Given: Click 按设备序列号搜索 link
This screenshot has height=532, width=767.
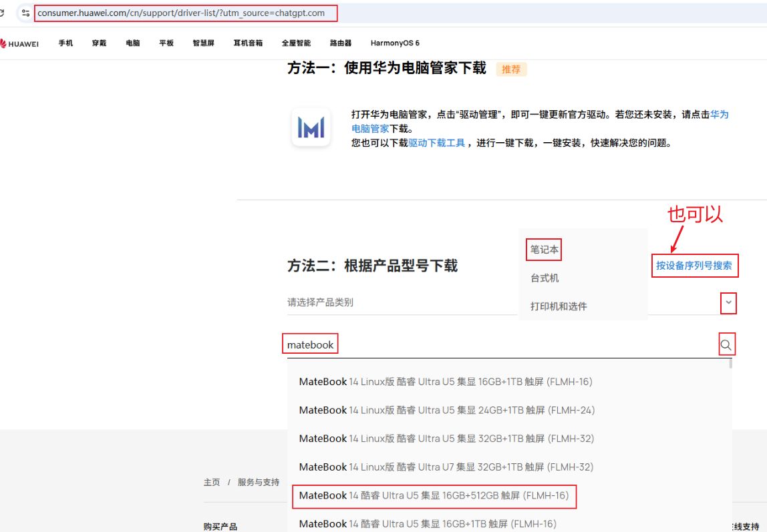Looking at the screenshot, I should 694,266.
